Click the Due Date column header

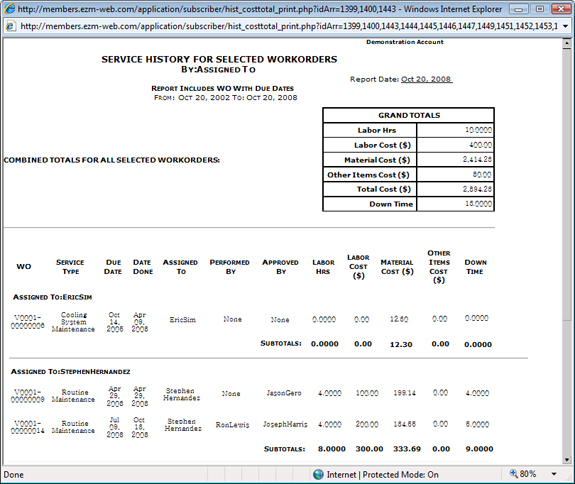[x=113, y=267]
